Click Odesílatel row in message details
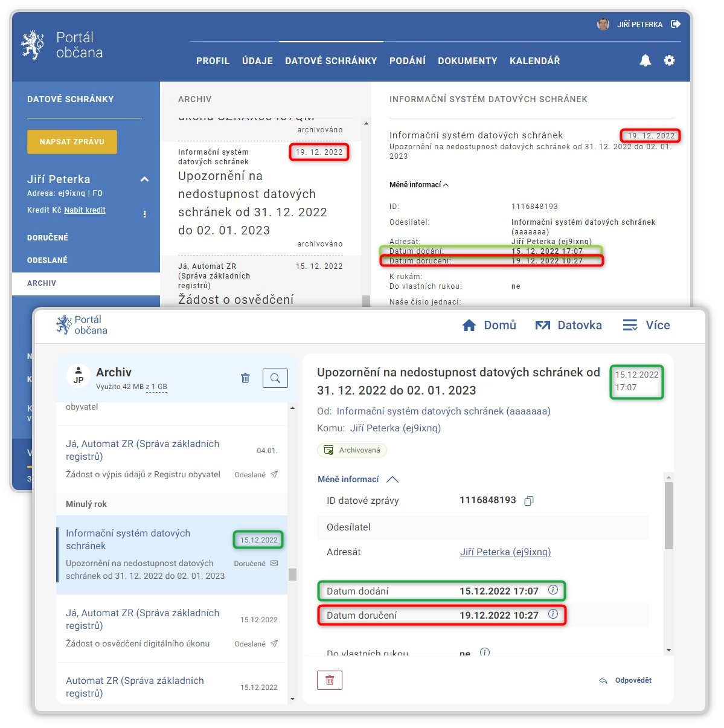 click(483, 527)
